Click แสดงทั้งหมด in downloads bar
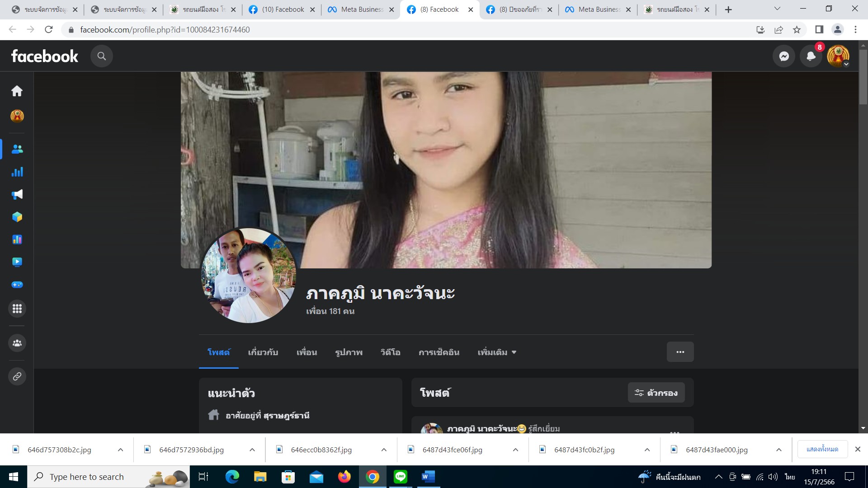 click(822, 449)
